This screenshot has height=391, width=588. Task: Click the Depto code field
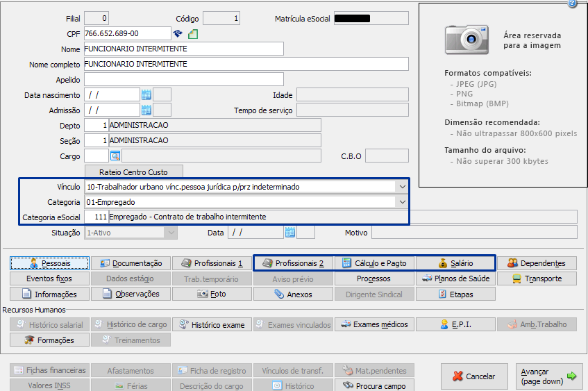[96, 125]
